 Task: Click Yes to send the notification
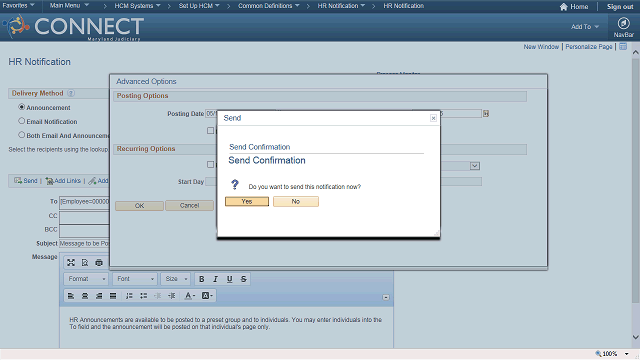pyautogui.click(x=247, y=201)
